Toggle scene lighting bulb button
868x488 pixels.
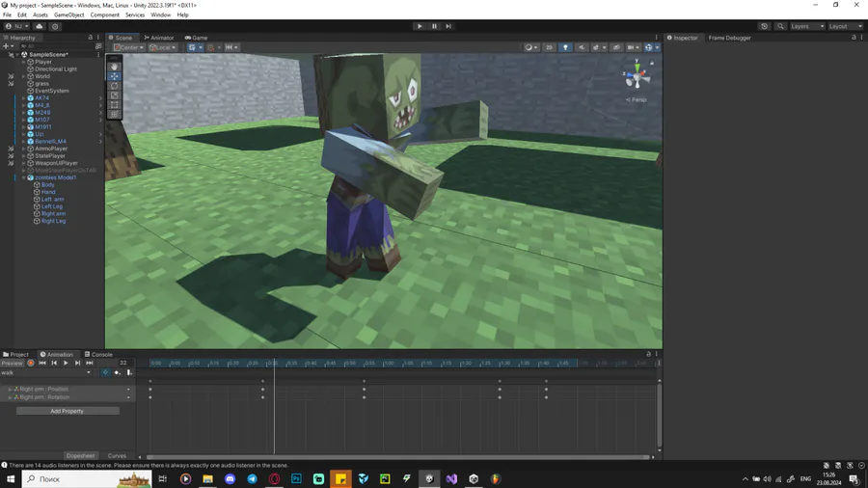click(x=565, y=47)
